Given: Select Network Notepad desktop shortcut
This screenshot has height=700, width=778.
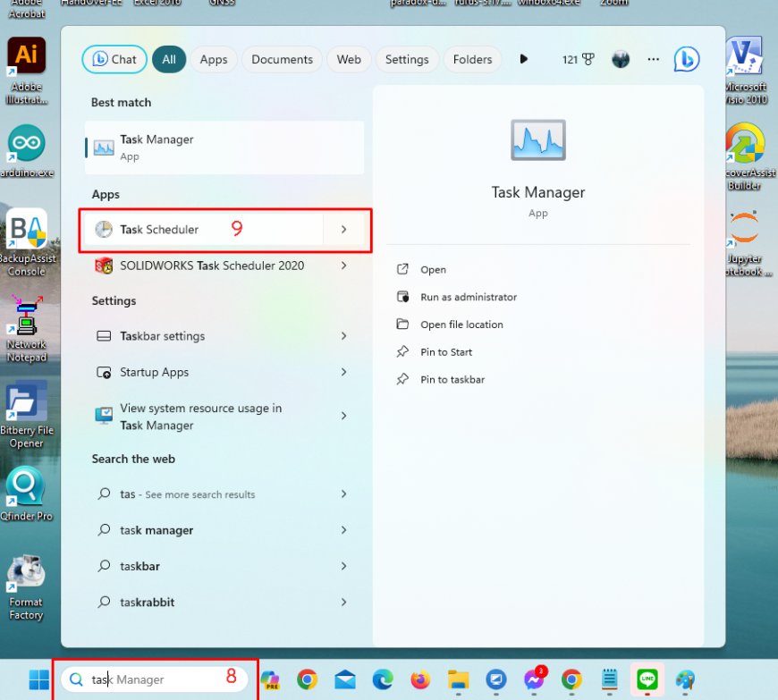Looking at the screenshot, I should [x=27, y=329].
